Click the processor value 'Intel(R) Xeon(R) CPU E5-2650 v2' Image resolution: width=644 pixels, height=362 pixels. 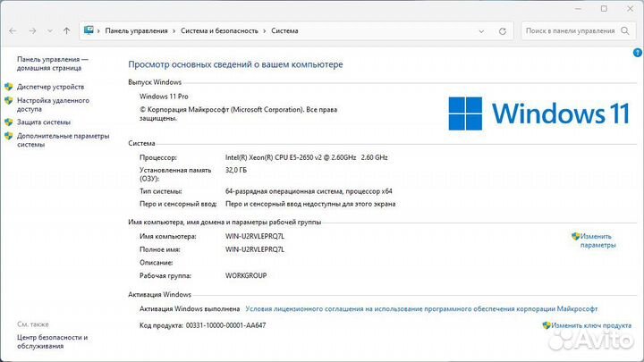coord(307,157)
